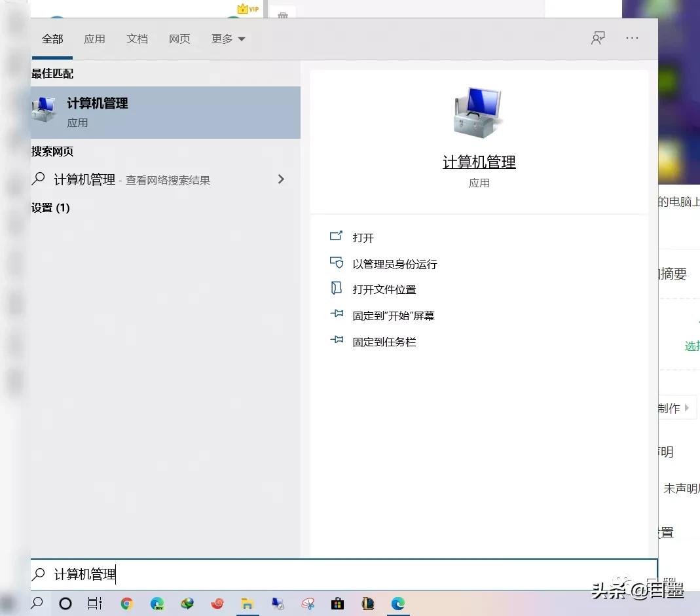Click 打开文件位置
Viewport: 700px width, 616px height.
click(x=386, y=289)
